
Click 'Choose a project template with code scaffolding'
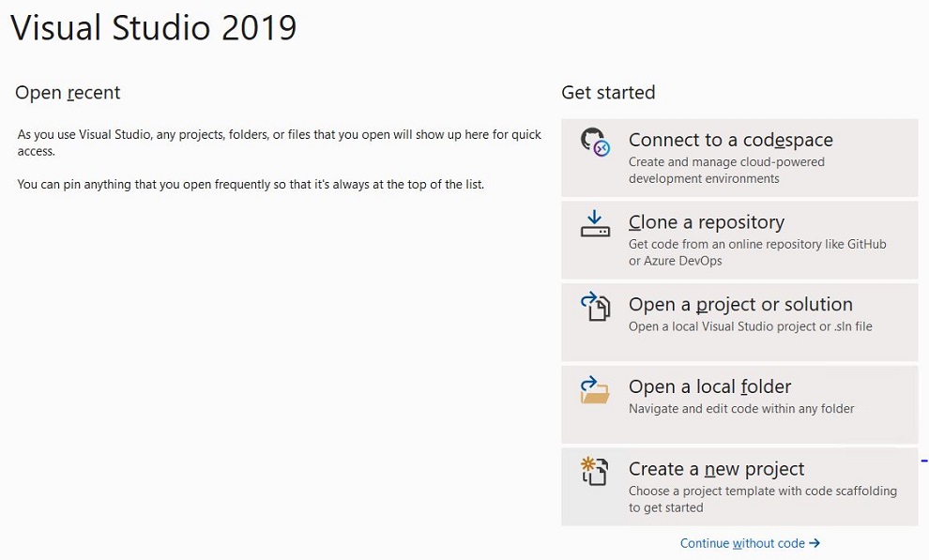point(763,499)
